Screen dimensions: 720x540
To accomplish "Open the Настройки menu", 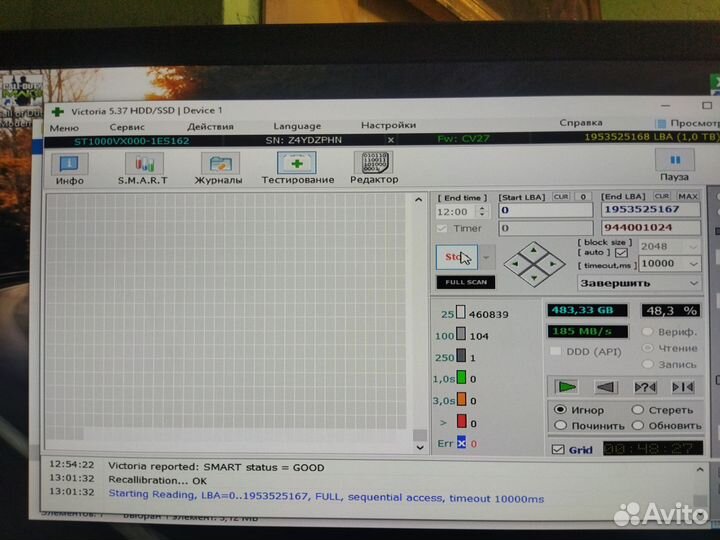I will click(x=388, y=125).
